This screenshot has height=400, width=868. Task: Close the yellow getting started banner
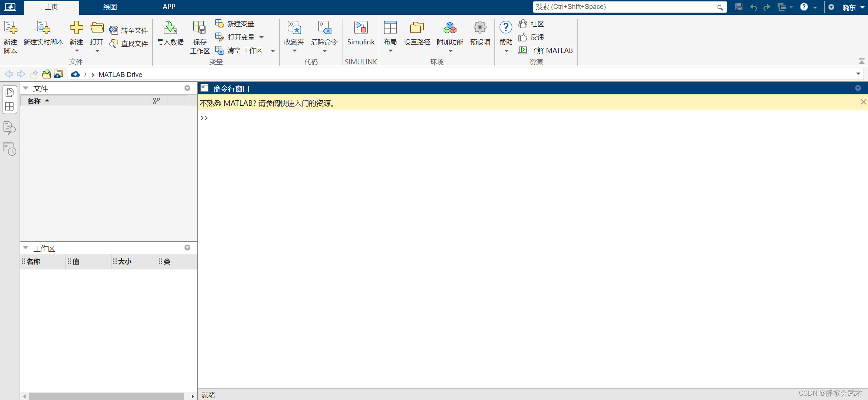pyautogui.click(x=863, y=102)
